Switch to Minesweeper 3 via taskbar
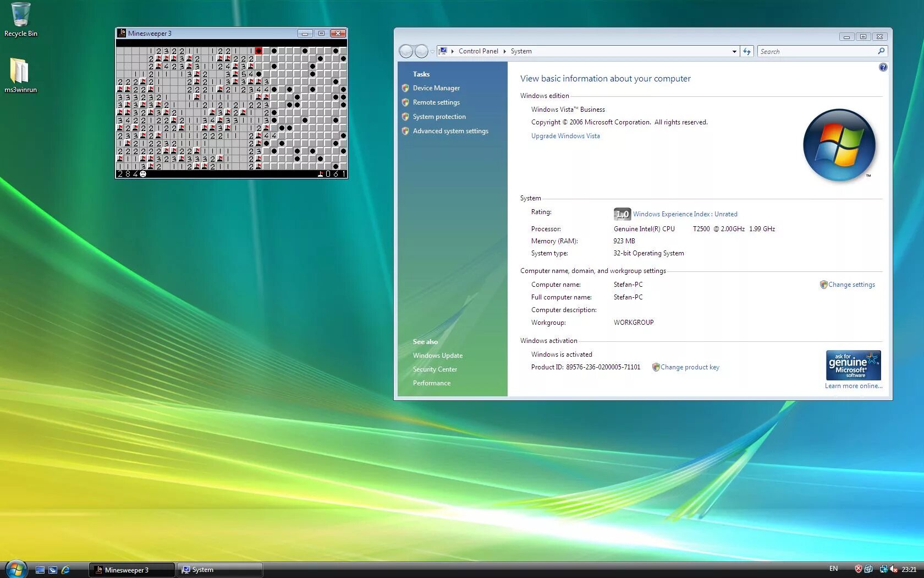The image size is (924, 578). coord(131,569)
